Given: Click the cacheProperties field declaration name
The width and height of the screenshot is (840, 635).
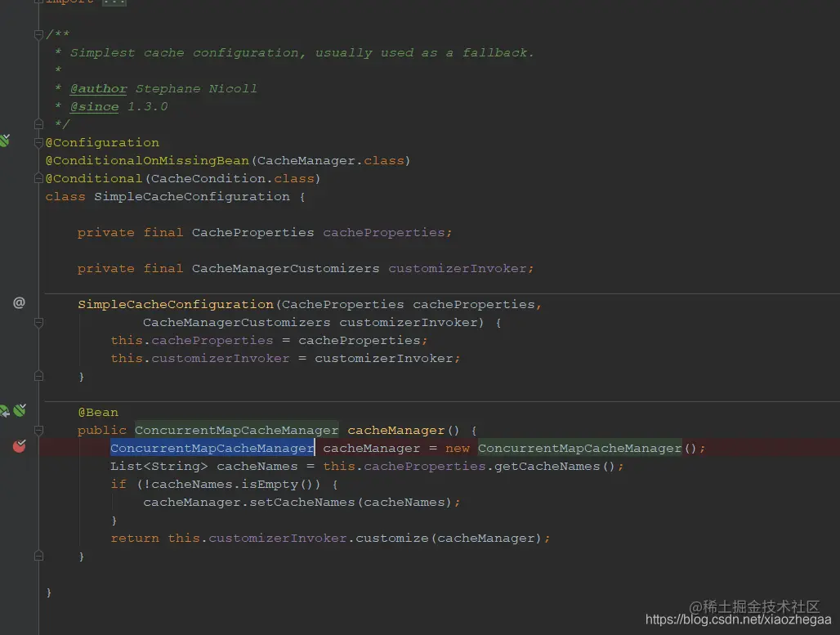Looking at the screenshot, I should 383,233.
